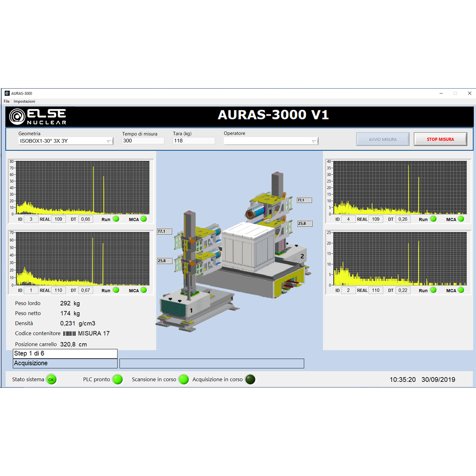Open the Impostazioni menu

[24, 102]
